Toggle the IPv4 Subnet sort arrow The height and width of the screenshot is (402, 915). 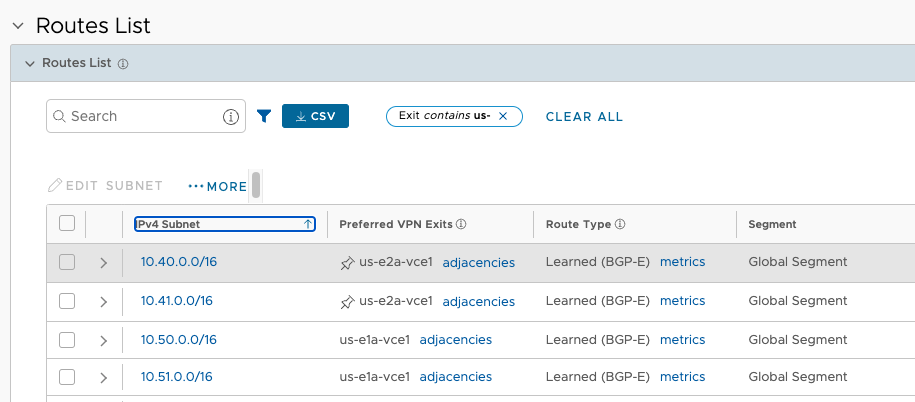[x=308, y=224]
